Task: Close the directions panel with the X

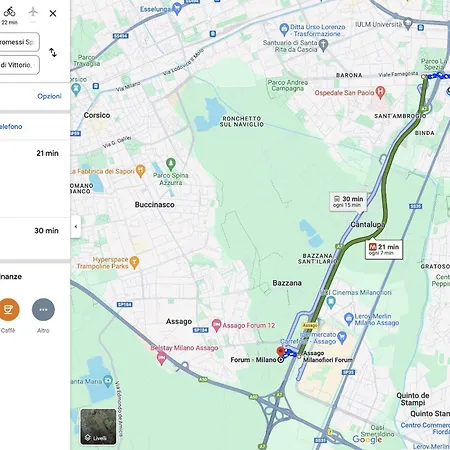Action: [53, 13]
